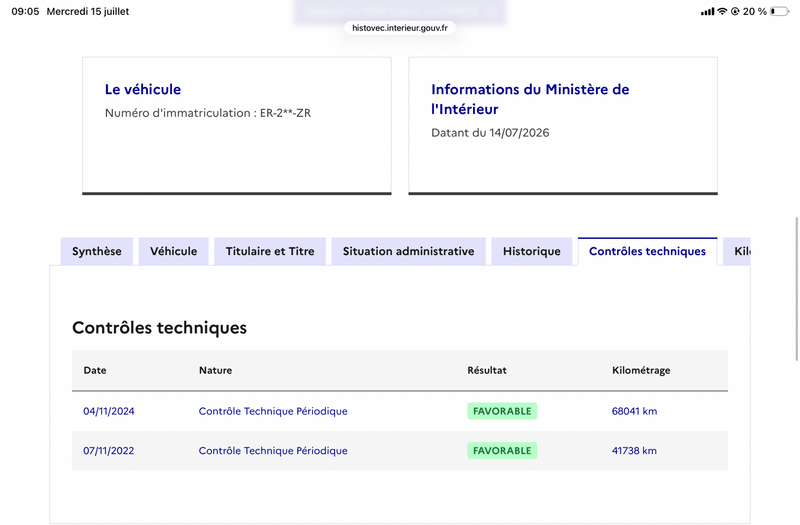Viewport: 800px width, 525px height.
Task: Open the partially hidden Kilométrage tab
Action: point(737,251)
